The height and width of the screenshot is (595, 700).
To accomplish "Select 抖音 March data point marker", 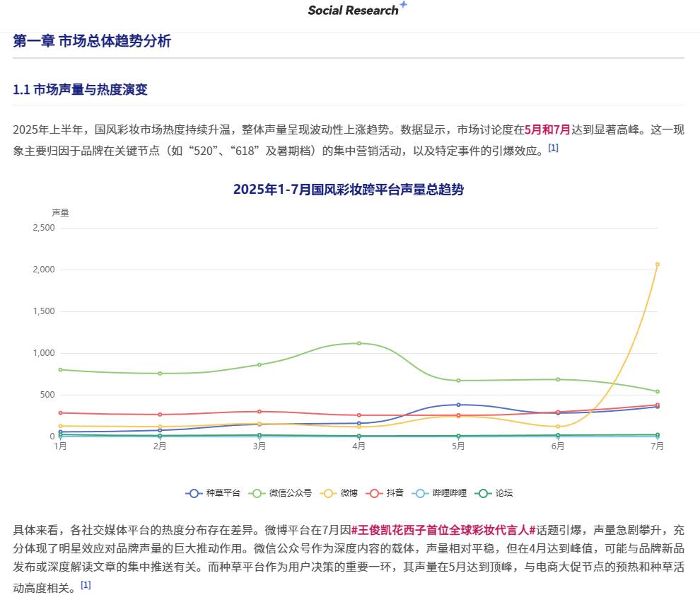I will pyautogui.click(x=259, y=411).
